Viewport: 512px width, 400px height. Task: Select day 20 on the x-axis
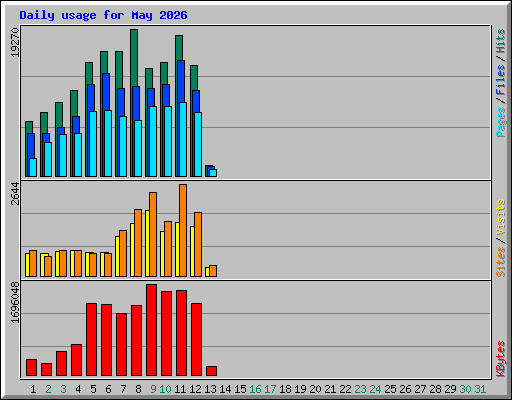click(315, 389)
